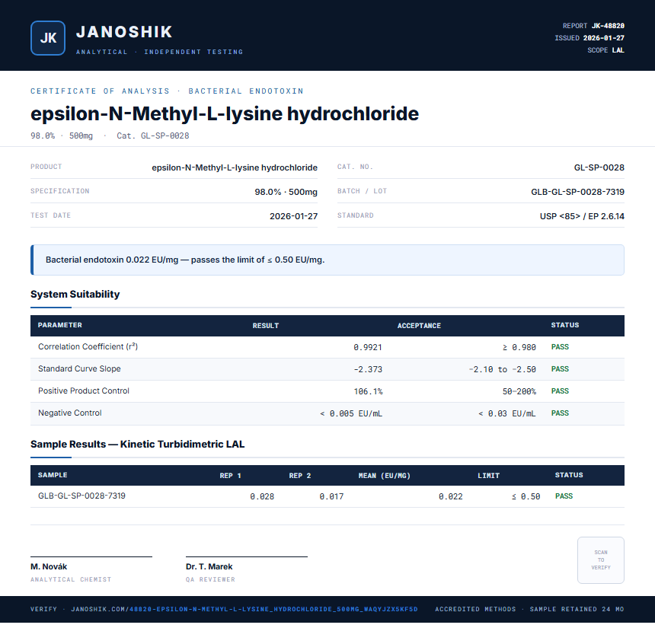Click the JK logo badge
Viewport: 655px width, 644px height.
click(x=48, y=38)
